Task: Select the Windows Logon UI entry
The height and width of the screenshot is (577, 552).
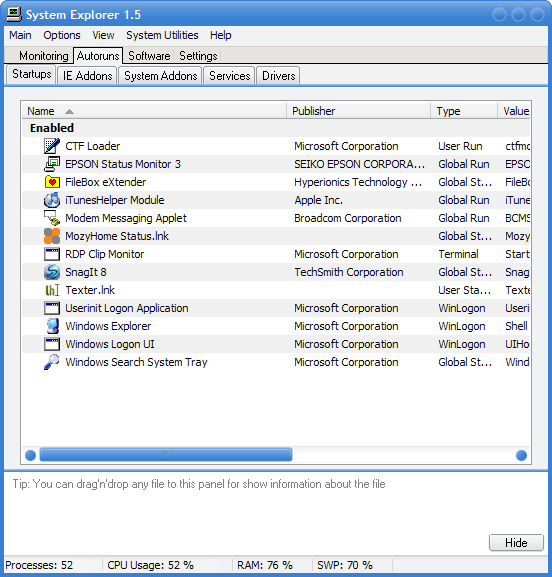Action: click(x=110, y=344)
